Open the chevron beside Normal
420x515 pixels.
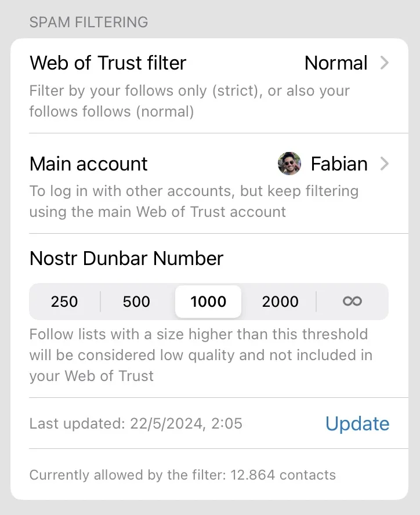pos(384,63)
